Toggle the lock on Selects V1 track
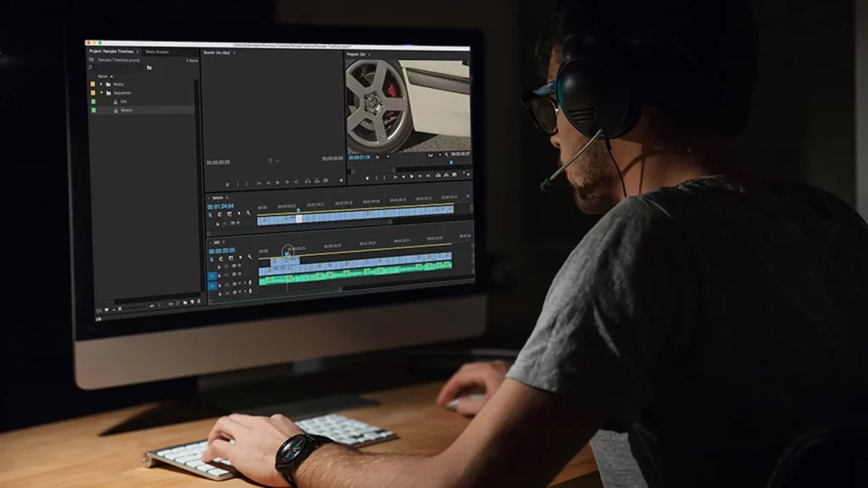The width and height of the screenshot is (868, 488). (220, 223)
